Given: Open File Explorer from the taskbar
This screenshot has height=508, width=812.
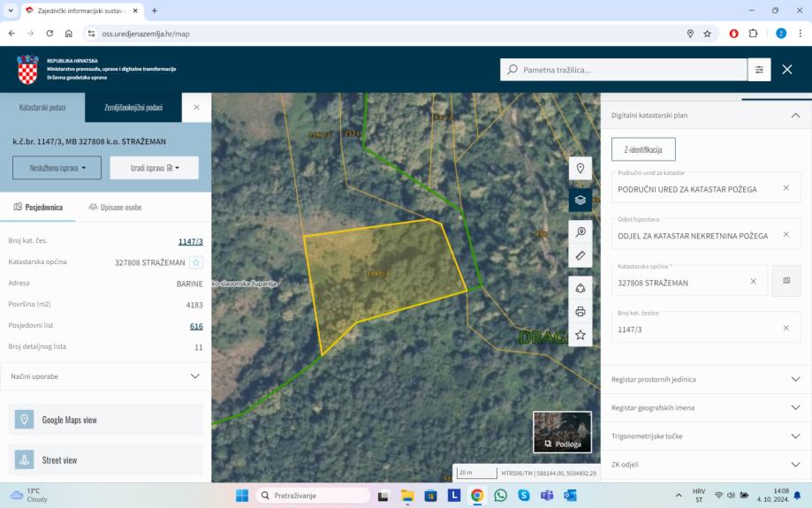Looking at the screenshot, I should tap(407, 496).
